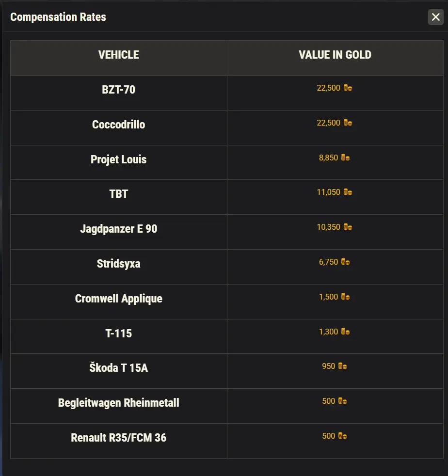448x476 pixels.
Task: Click the gold coins beside Jagdpanzer E 90's value
Action: click(347, 227)
